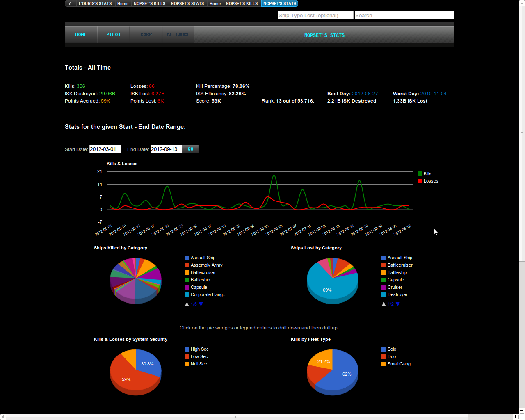Click the down arrow on Ships Lost legend pager

(x=397, y=304)
